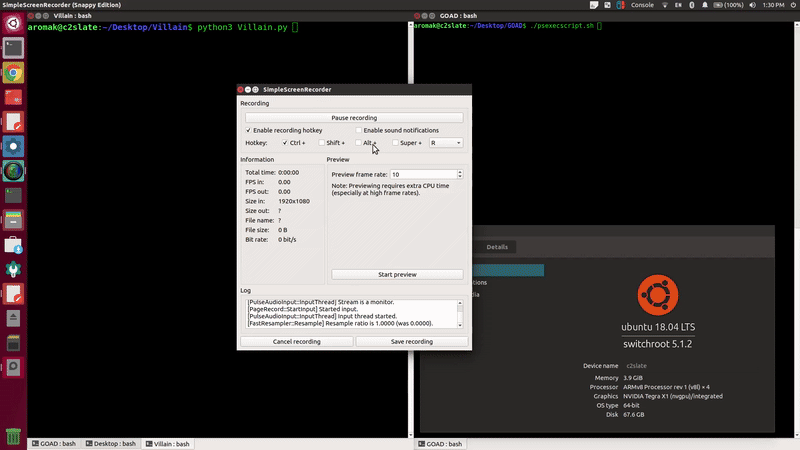Open the hotkey letter R dropdown
800x450 pixels.
(x=446, y=143)
